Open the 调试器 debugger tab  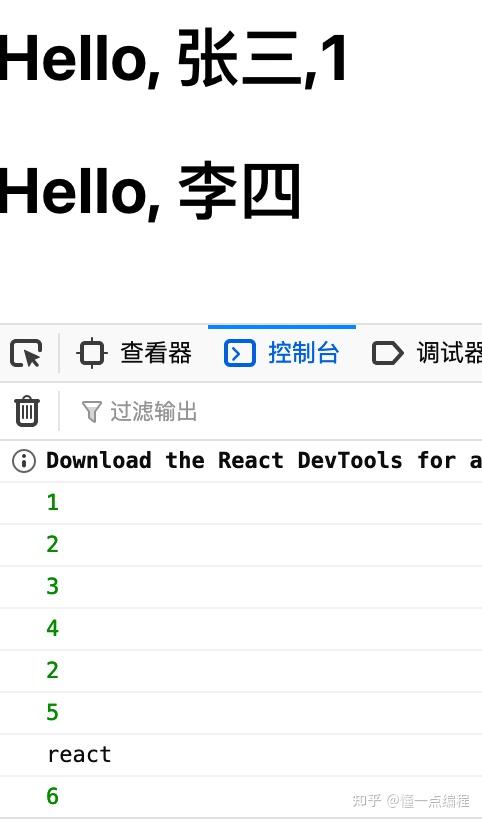click(x=426, y=353)
